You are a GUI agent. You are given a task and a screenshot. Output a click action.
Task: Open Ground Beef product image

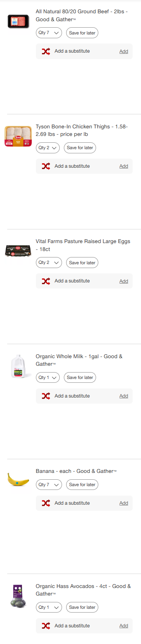click(x=18, y=22)
